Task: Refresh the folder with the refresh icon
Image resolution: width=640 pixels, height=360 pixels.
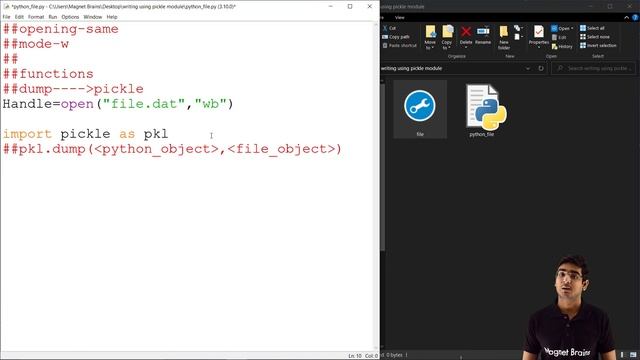Action: pyautogui.click(x=541, y=69)
